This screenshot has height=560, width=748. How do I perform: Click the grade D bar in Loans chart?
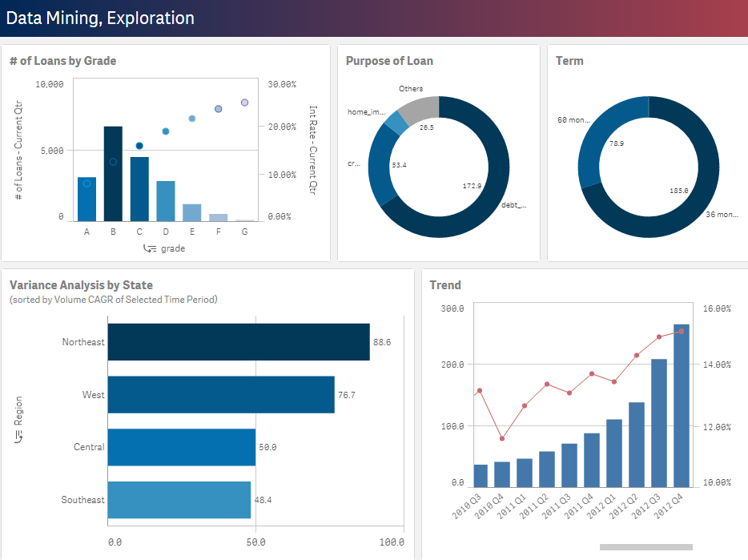tap(165, 201)
